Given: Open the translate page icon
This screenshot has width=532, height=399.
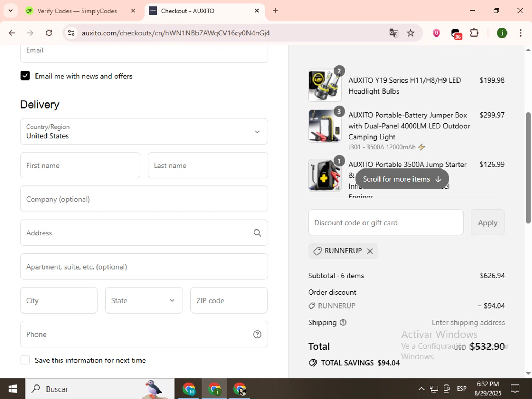Looking at the screenshot, I should pos(394,33).
